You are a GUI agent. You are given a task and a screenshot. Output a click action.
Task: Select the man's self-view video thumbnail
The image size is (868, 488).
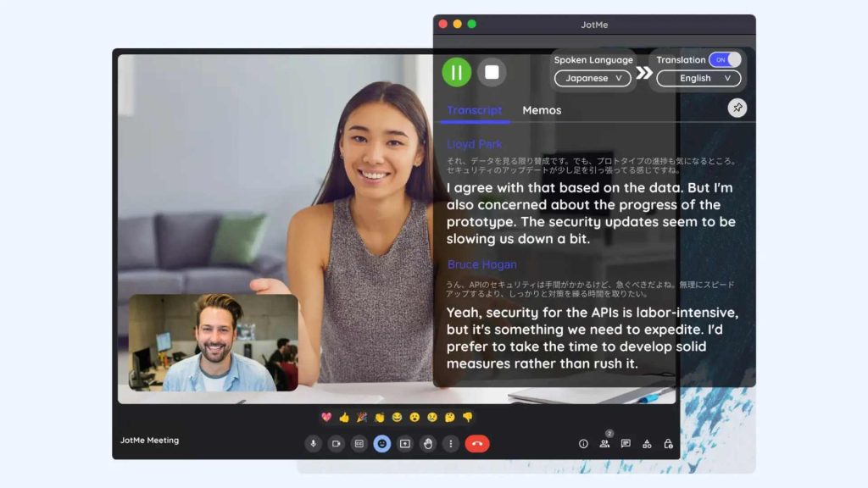214,342
